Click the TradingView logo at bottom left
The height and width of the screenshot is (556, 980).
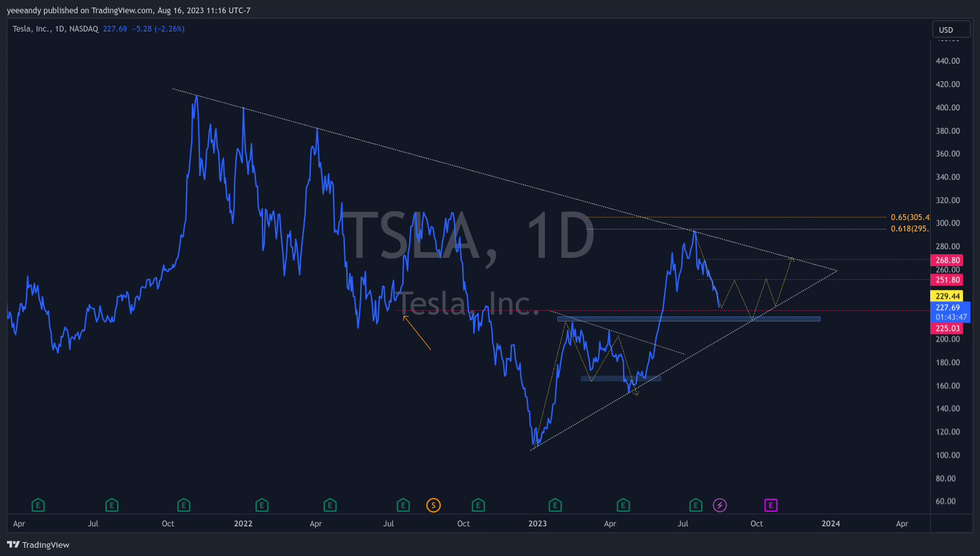pos(38,545)
